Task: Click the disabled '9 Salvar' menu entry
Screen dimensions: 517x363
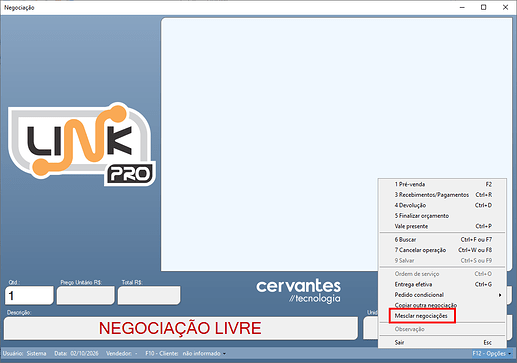Action: 442,261
